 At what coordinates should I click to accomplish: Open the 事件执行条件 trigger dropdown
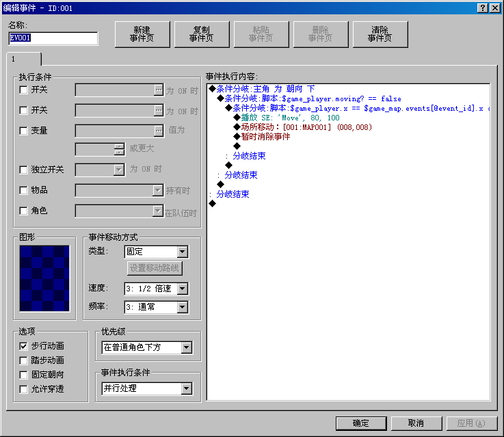click(x=187, y=388)
